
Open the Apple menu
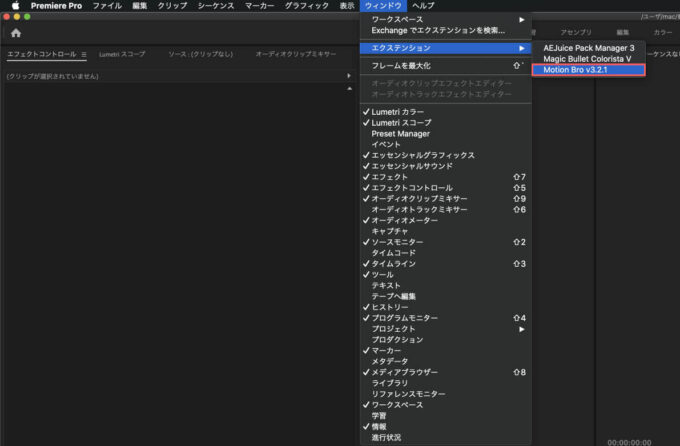tap(15, 6)
